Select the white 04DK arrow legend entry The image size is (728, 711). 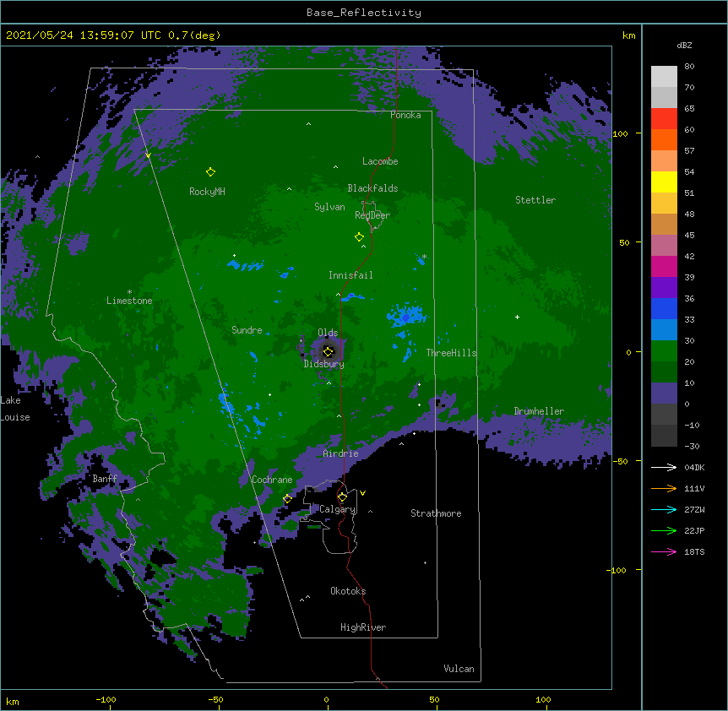678,467
